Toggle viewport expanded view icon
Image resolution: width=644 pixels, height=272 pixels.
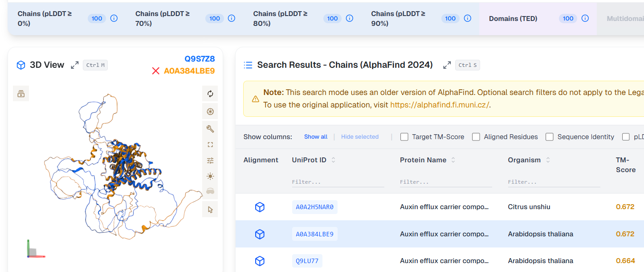click(x=210, y=144)
